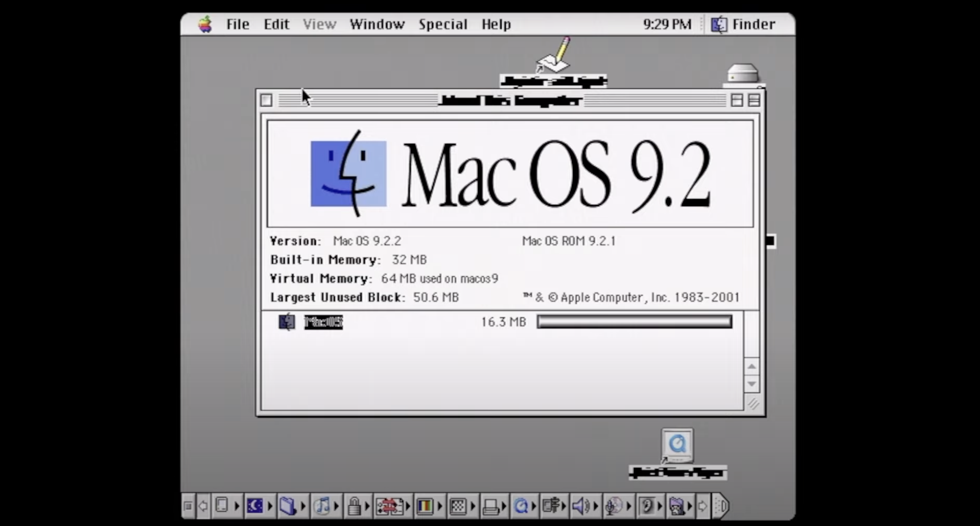This screenshot has height=526, width=980.
Task: Click the 'Mac OS ROM 9.2.1' text
Action: tap(569, 241)
